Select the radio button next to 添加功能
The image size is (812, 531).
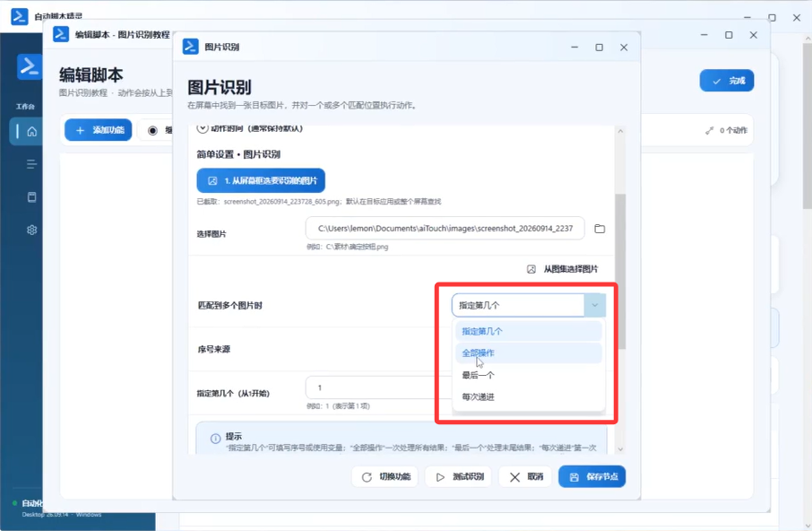click(x=152, y=131)
